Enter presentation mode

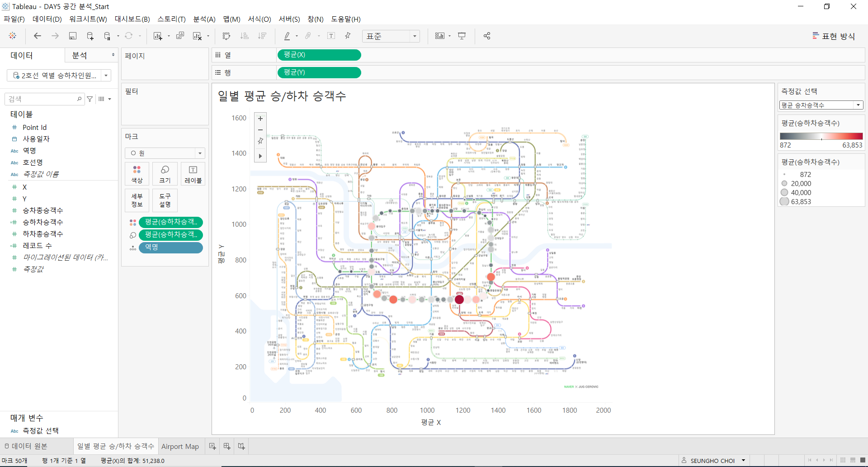462,36
